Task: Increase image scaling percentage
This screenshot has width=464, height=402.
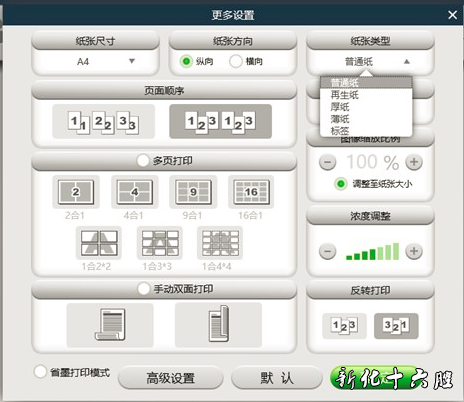Action: (x=414, y=162)
